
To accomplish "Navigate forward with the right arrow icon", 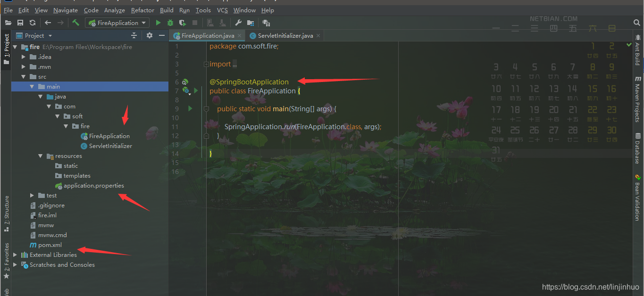I will tap(60, 23).
